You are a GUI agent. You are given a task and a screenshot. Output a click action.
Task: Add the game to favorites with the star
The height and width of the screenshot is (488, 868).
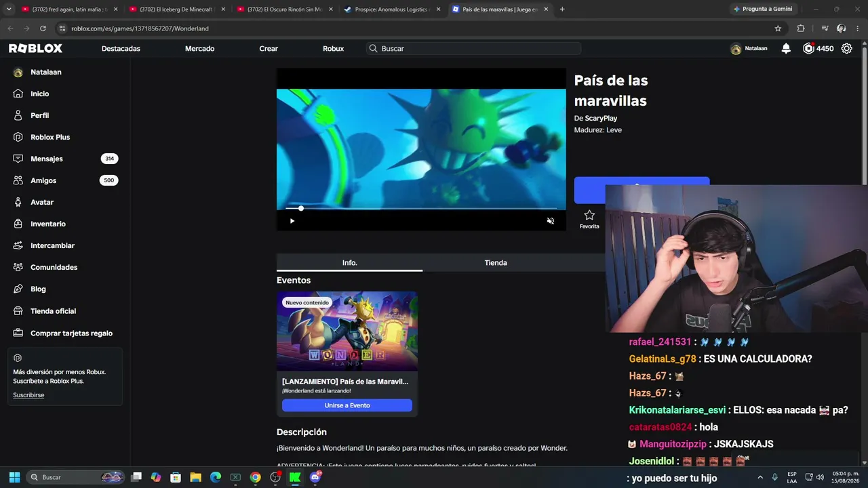click(x=589, y=216)
